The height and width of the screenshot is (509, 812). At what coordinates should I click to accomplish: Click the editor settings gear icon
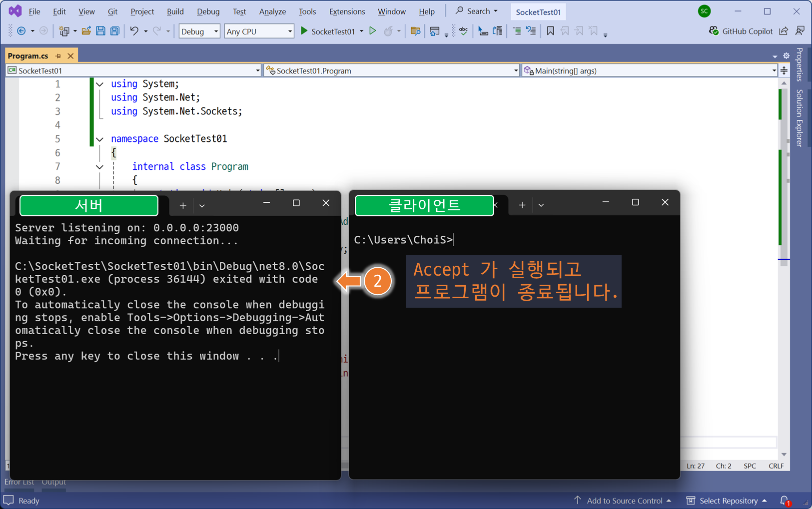point(786,56)
